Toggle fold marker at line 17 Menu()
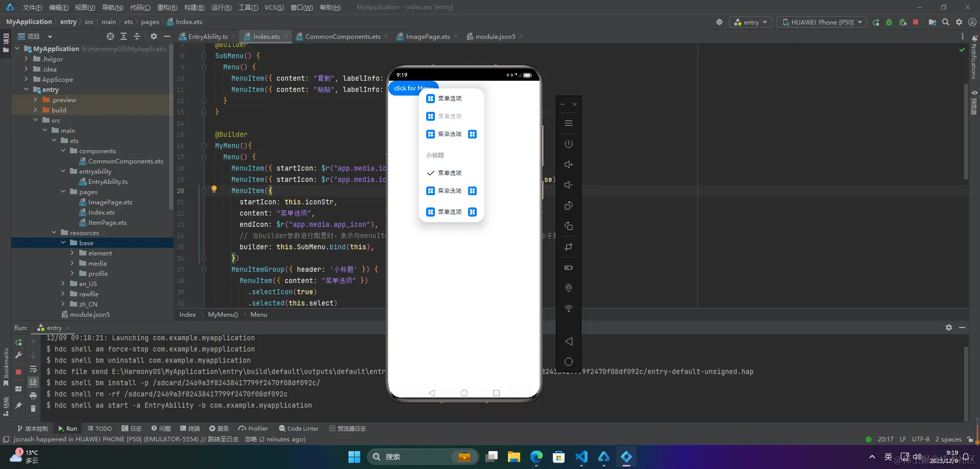 click(204, 157)
